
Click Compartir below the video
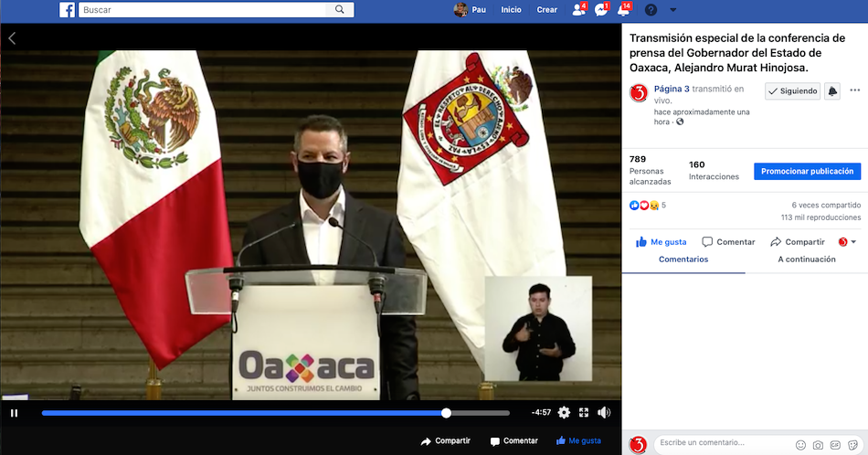click(446, 440)
